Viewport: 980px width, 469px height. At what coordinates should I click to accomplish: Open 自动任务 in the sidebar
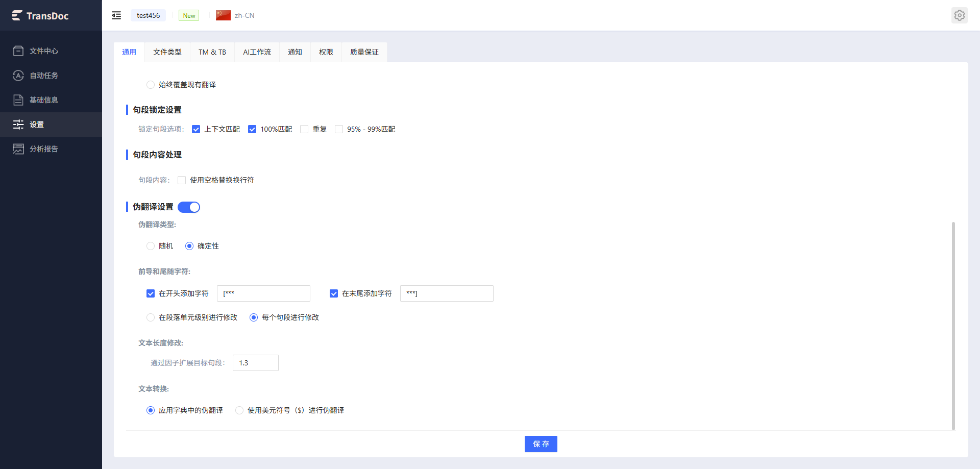(x=51, y=76)
